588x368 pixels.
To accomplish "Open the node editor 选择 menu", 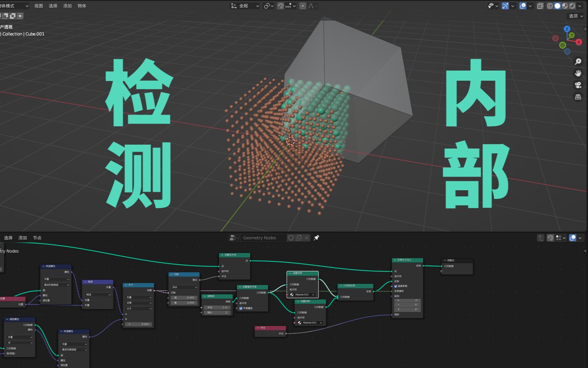I will 8,238.
